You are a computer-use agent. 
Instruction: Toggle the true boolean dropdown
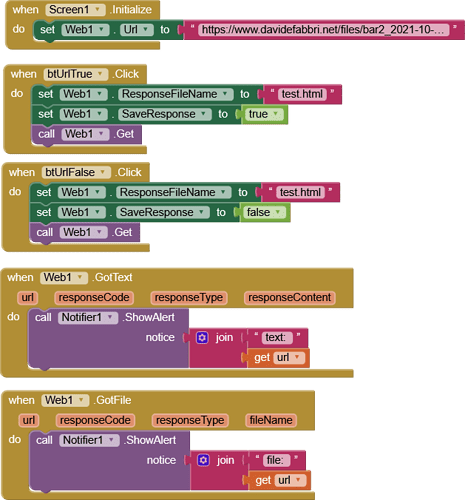264,114
